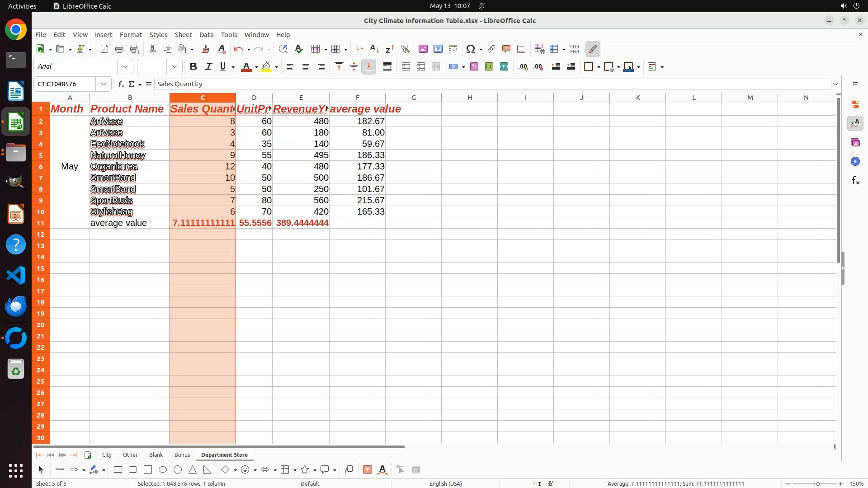
Task: Click the Sort Ascending icon
Action: pos(374,49)
